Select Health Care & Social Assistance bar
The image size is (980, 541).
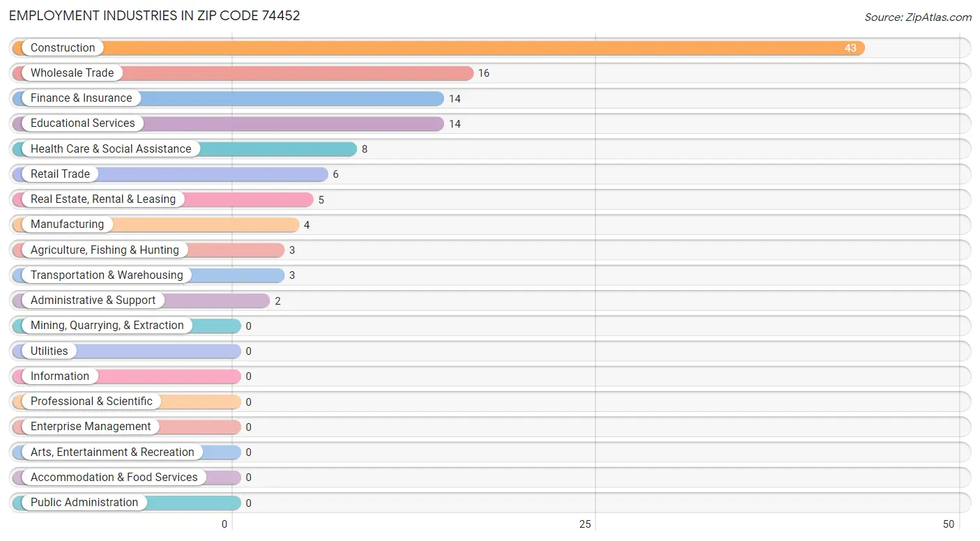tap(185, 148)
